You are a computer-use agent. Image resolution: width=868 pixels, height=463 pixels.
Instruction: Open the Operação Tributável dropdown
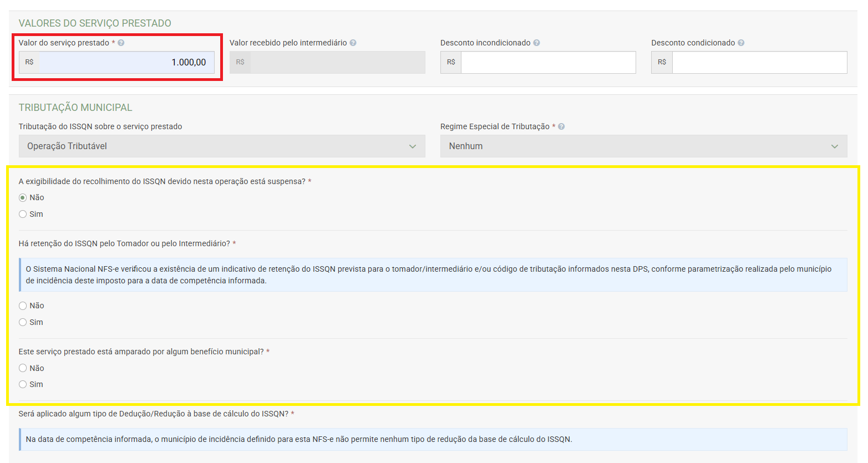[222, 146]
